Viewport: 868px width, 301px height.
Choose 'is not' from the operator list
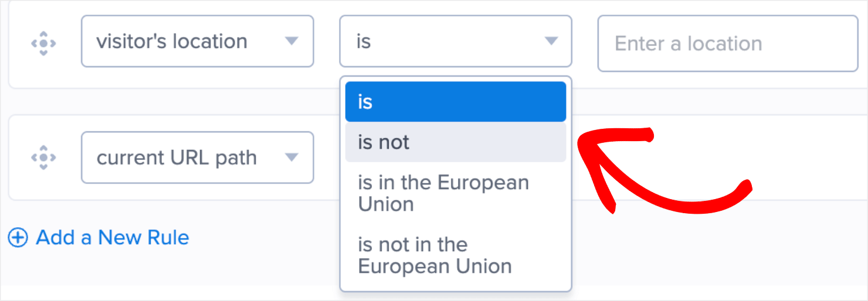(x=455, y=142)
